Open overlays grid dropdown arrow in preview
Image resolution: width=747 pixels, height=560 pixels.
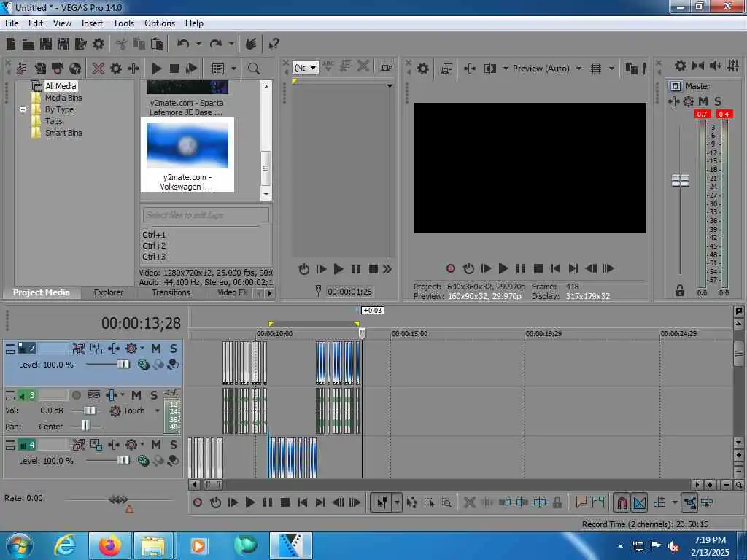(611, 69)
